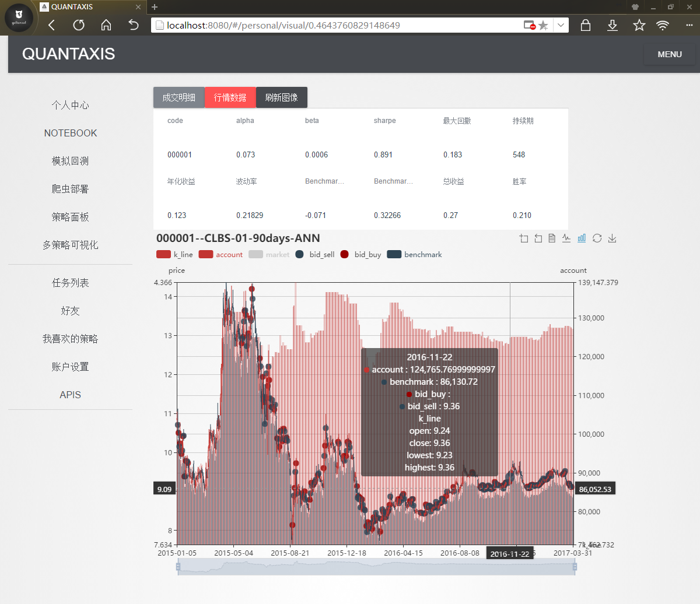The height and width of the screenshot is (604, 700).
Task: Click the zoom restore arrow icon
Action: 538,238
